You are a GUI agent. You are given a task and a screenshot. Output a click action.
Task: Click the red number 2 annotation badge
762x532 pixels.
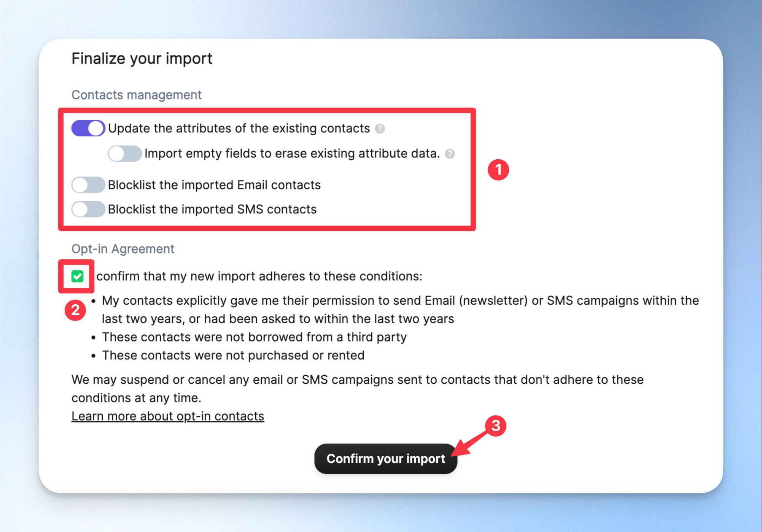75,310
